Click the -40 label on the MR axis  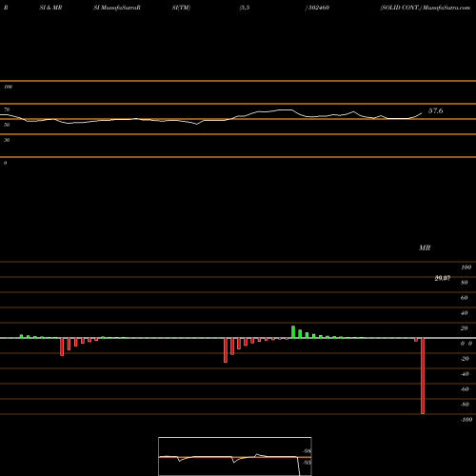[465, 374]
